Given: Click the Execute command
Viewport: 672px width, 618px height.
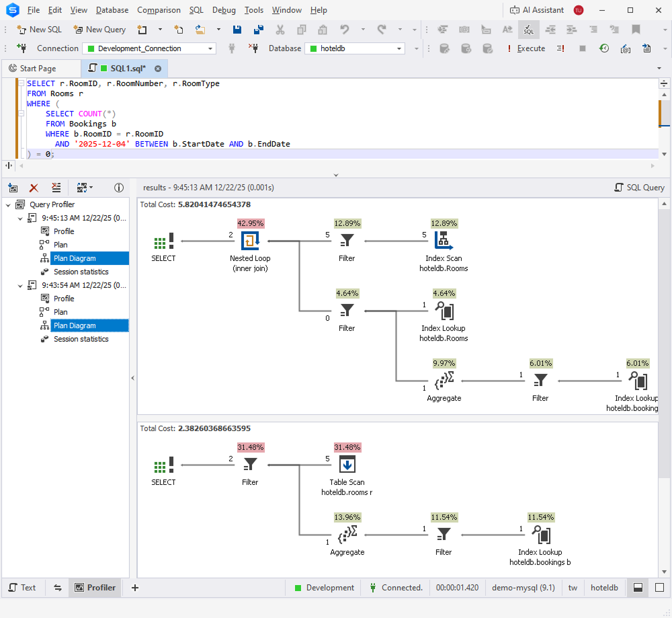Looking at the screenshot, I should coord(532,48).
